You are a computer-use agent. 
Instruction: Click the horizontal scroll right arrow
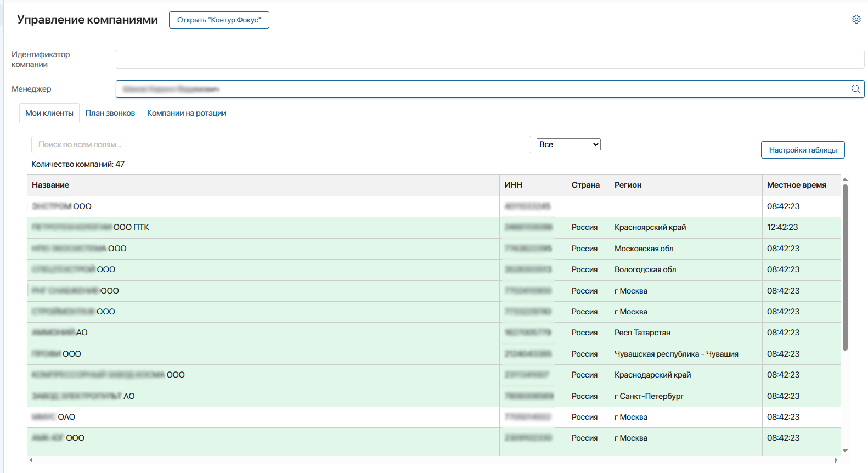pos(836,460)
